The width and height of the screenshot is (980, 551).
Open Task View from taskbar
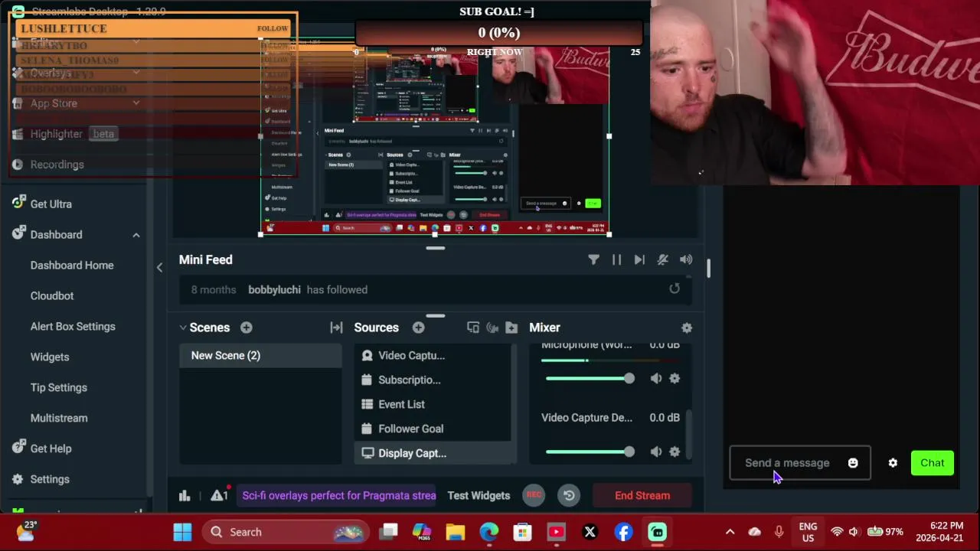click(x=390, y=532)
